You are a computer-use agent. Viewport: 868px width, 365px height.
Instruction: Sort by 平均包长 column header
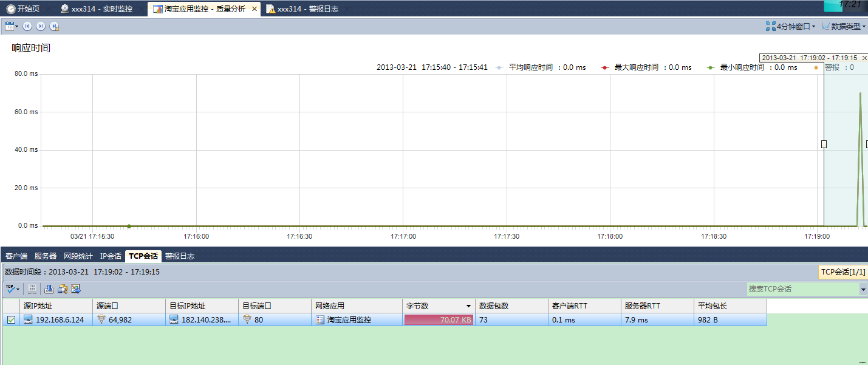pyautogui.click(x=730, y=305)
